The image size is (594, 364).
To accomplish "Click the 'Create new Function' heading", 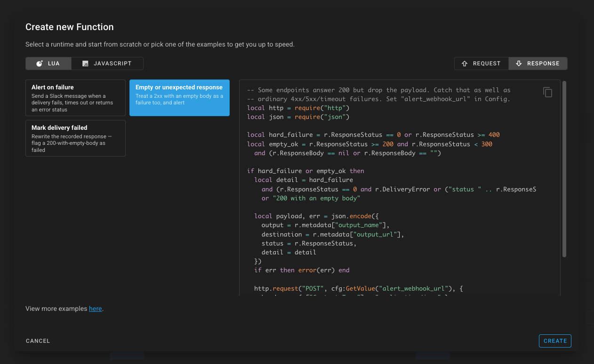I will (x=69, y=27).
